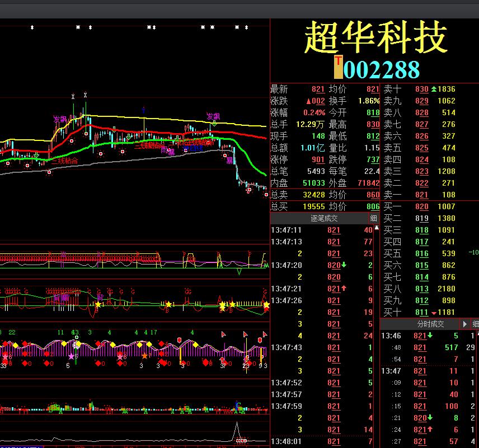The height and width of the screenshot is (448, 479).
Task: Click the 总买 value 19555
Action: click(314, 206)
